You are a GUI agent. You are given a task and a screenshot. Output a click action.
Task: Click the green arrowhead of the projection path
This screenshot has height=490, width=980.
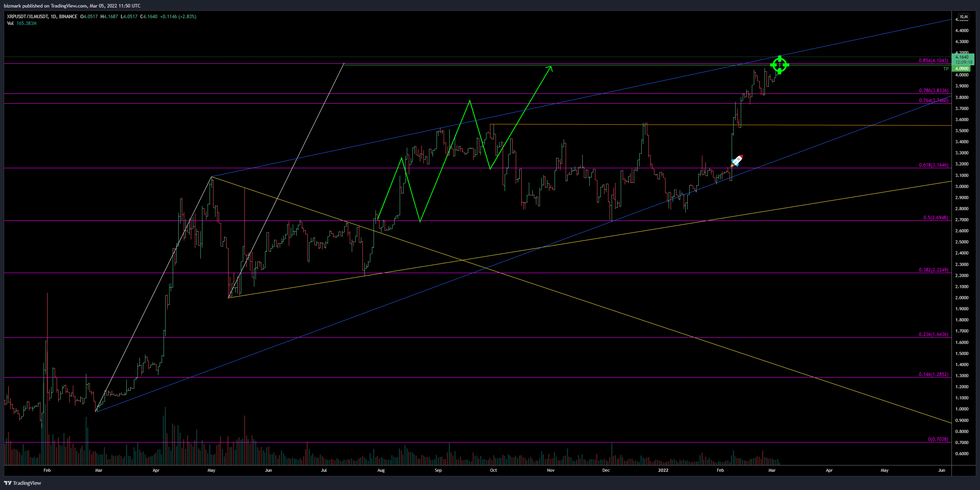click(549, 69)
